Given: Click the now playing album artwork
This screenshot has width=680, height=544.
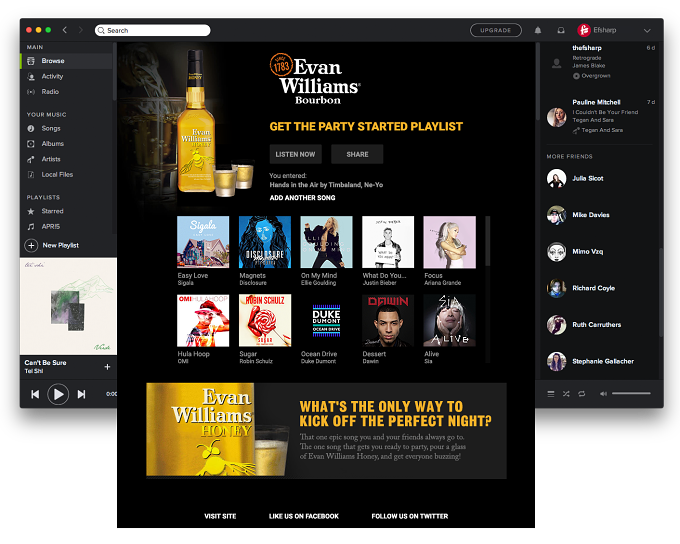Looking at the screenshot, I should [x=68, y=306].
